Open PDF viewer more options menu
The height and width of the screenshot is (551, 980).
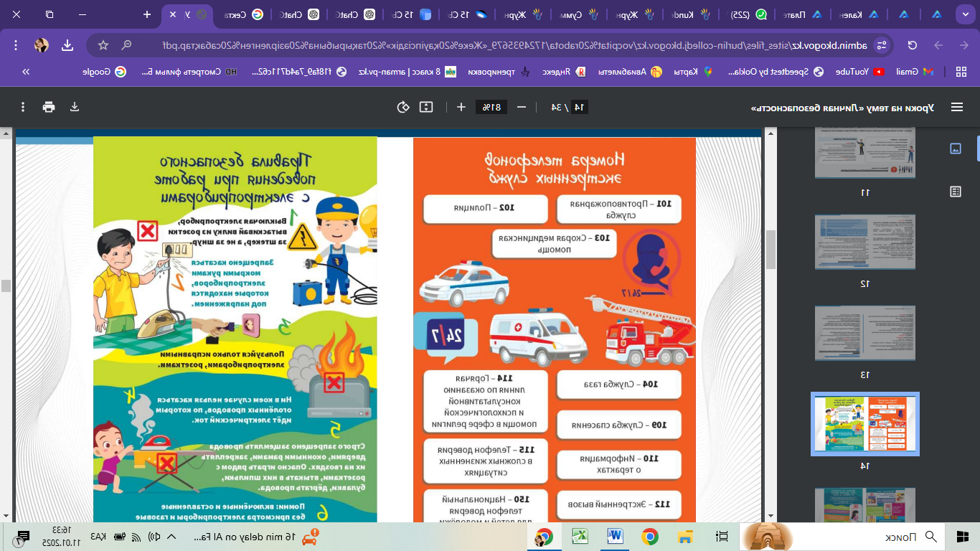(x=24, y=107)
